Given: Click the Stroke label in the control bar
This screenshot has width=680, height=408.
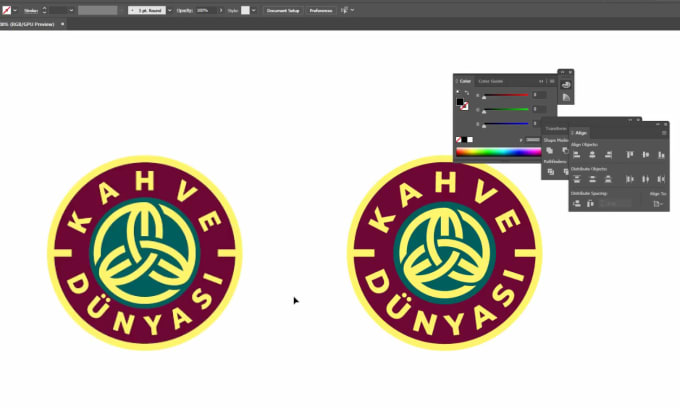Looking at the screenshot, I should [31, 10].
